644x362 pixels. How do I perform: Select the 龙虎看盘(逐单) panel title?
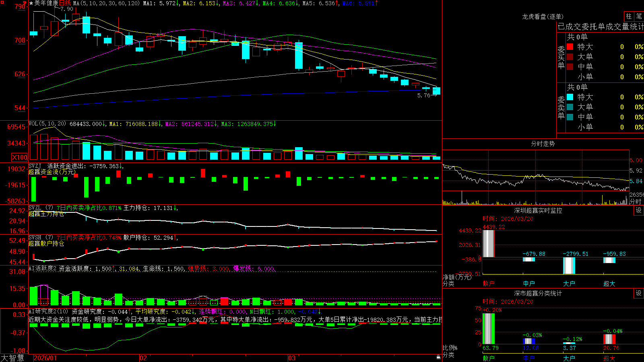coord(543,16)
